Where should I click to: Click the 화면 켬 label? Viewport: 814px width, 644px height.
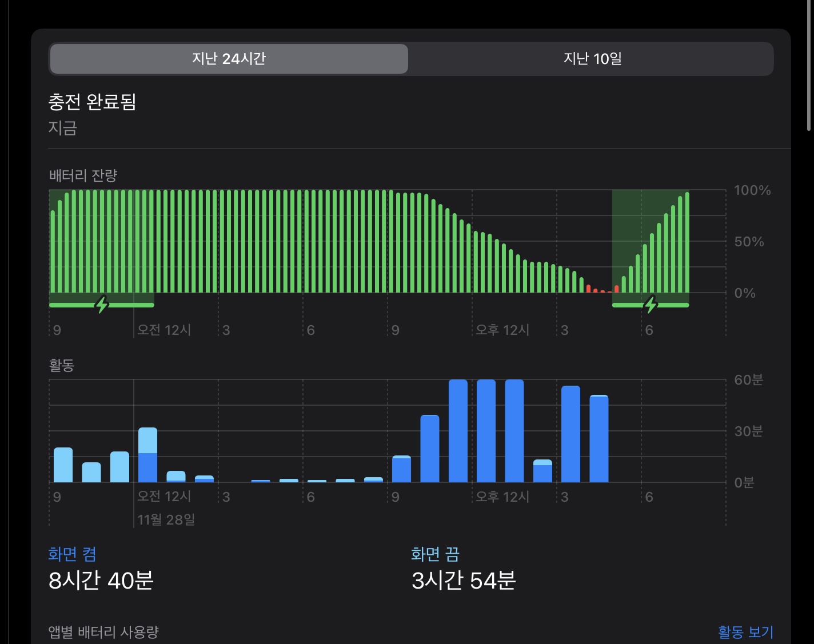[x=72, y=554]
